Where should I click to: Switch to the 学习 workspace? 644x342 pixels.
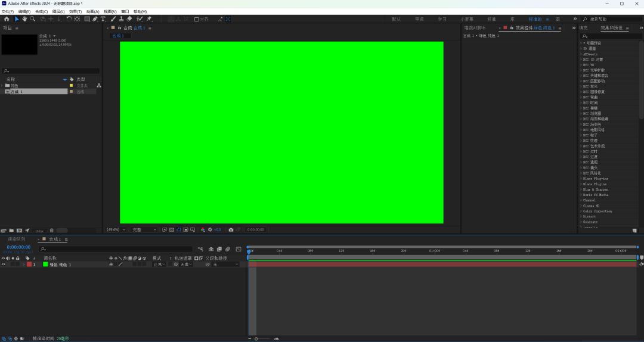point(442,19)
